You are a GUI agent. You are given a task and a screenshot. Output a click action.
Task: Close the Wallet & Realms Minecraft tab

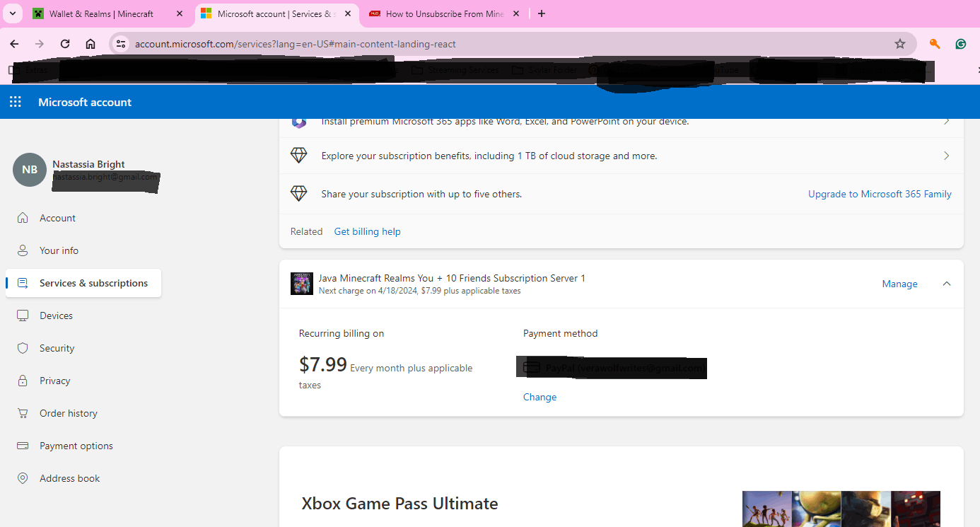point(179,13)
